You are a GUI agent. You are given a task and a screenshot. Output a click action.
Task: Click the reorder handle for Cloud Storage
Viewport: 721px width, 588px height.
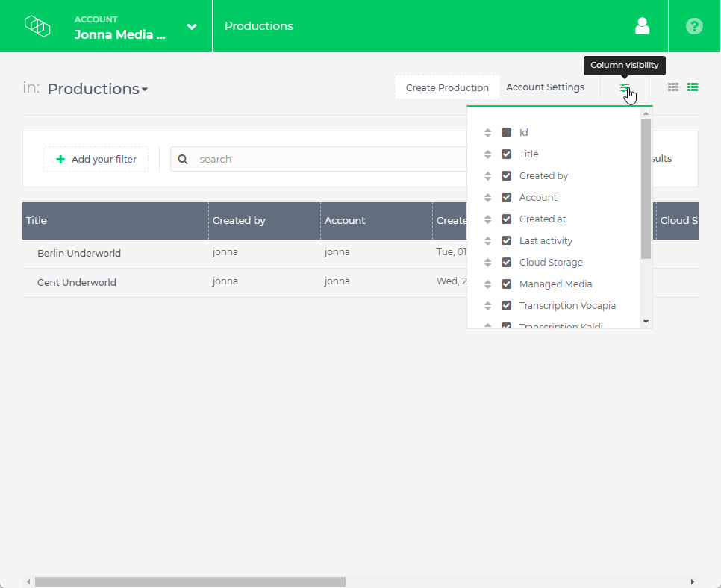[488, 263]
